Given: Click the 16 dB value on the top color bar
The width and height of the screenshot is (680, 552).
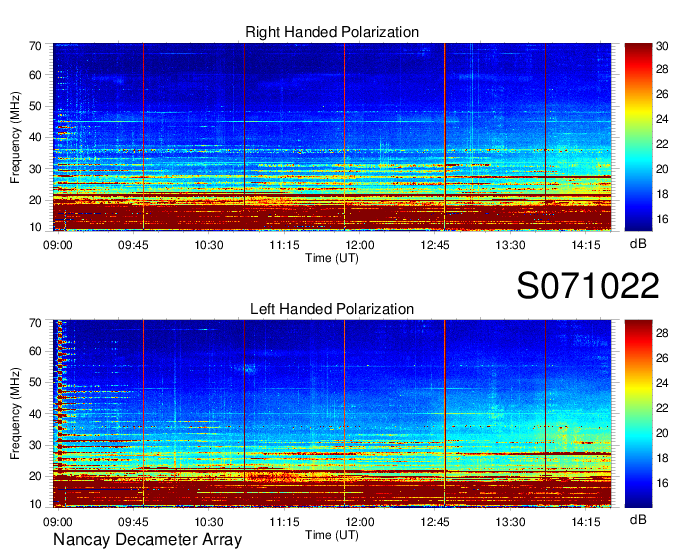Looking at the screenshot, I should [662, 219].
